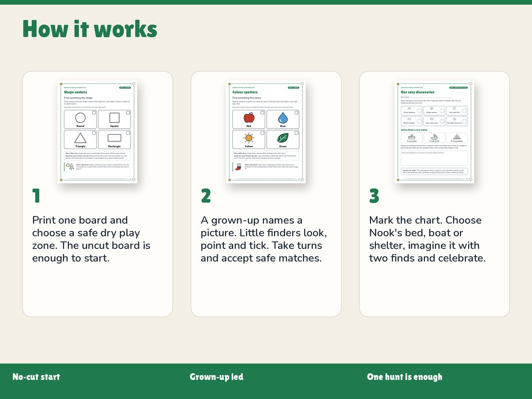The image size is (532, 399).
Task: Tick the checkbox in the Red box
Action: (262, 113)
